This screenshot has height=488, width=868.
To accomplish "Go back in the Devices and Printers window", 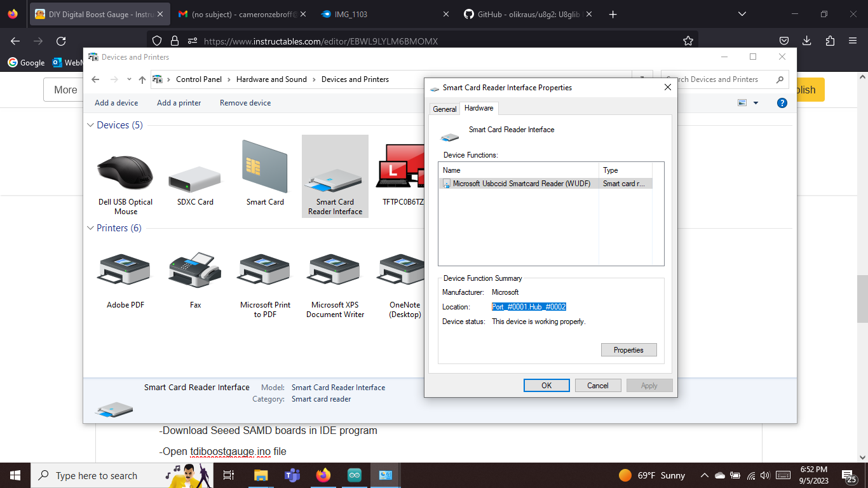I will 95,79.
